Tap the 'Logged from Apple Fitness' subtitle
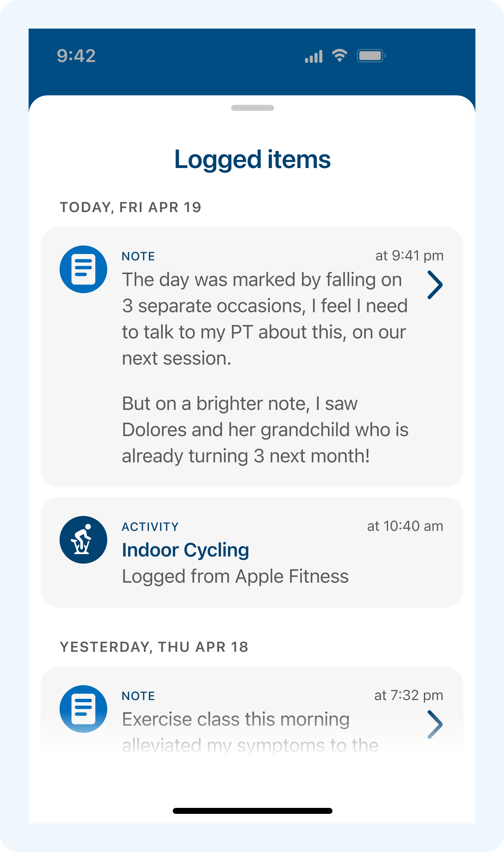This screenshot has width=504, height=852. [x=235, y=576]
